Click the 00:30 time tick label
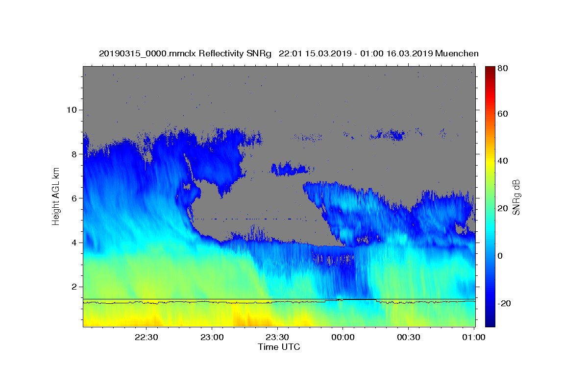Viewport: 588px width, 392px height. point(408,338)
